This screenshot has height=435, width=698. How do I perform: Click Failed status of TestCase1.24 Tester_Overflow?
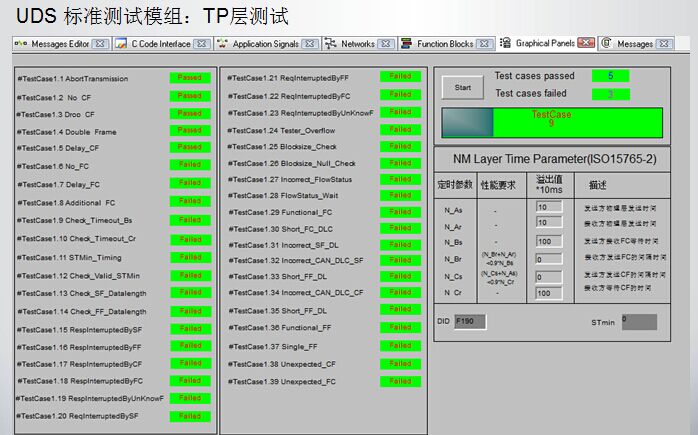point(400,129)
